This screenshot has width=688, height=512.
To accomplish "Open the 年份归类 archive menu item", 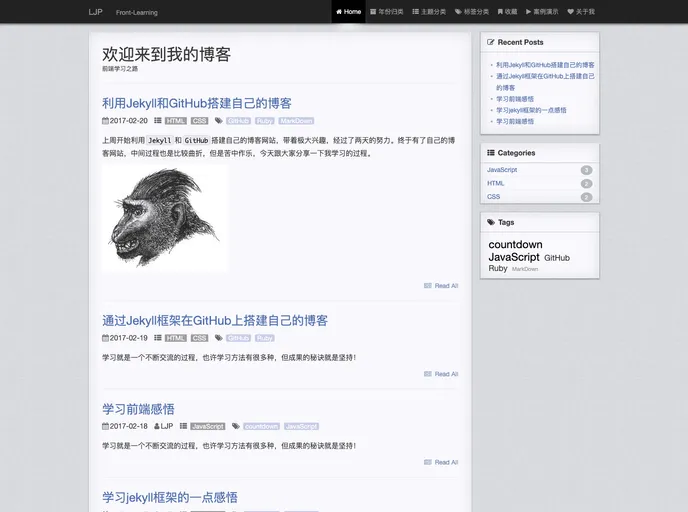I will coord(386,12).
